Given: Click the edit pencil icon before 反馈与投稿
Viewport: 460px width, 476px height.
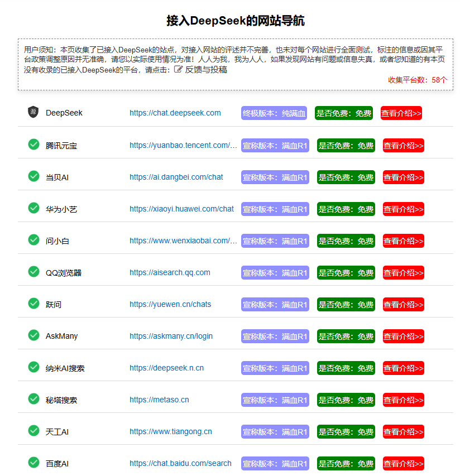Looking at the screenshot, I should point(179,69).
